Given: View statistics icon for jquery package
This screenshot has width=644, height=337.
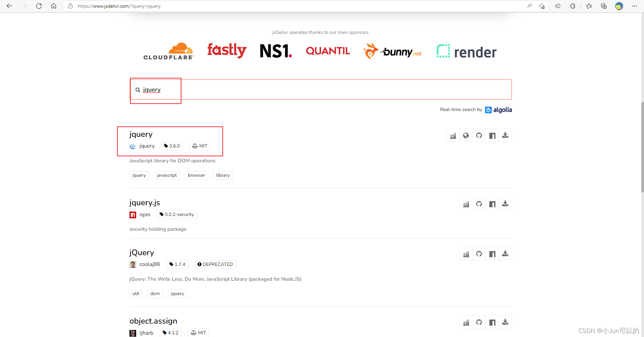Looking at the screenshot, I should tap(453, 135).
